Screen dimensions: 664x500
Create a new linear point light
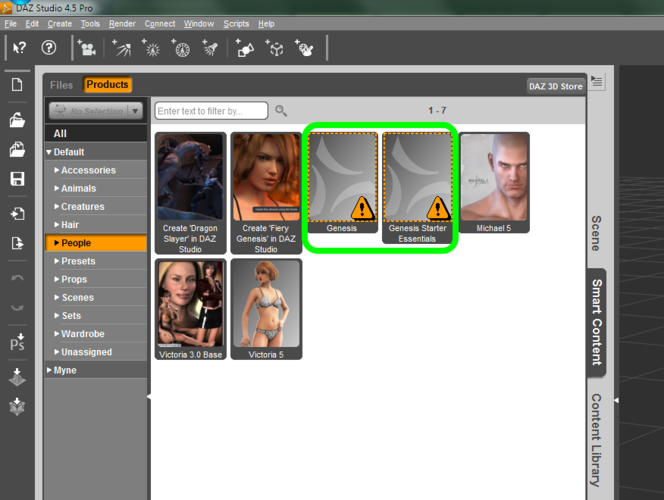[181, 48]
